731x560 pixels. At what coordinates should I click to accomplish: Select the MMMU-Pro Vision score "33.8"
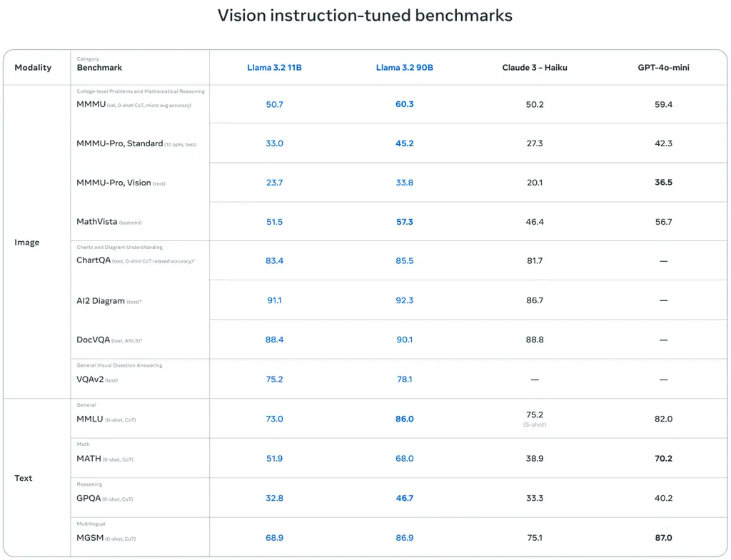[405, 183]
